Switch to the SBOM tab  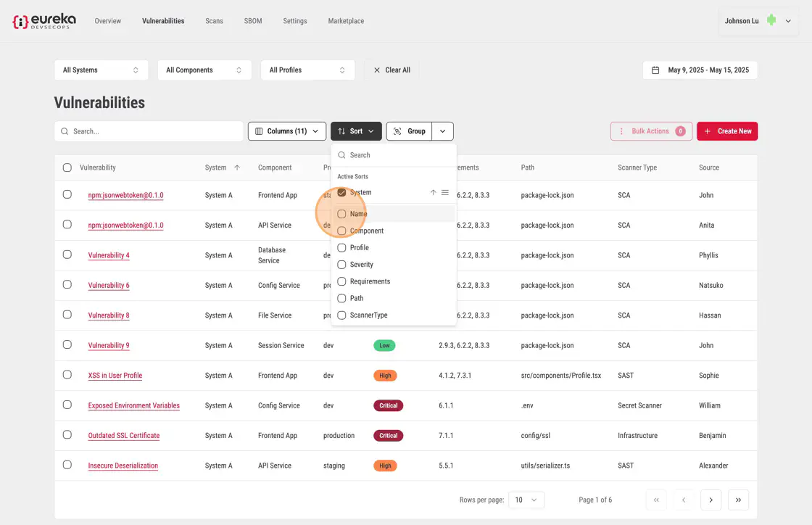(x=253, y=21)
